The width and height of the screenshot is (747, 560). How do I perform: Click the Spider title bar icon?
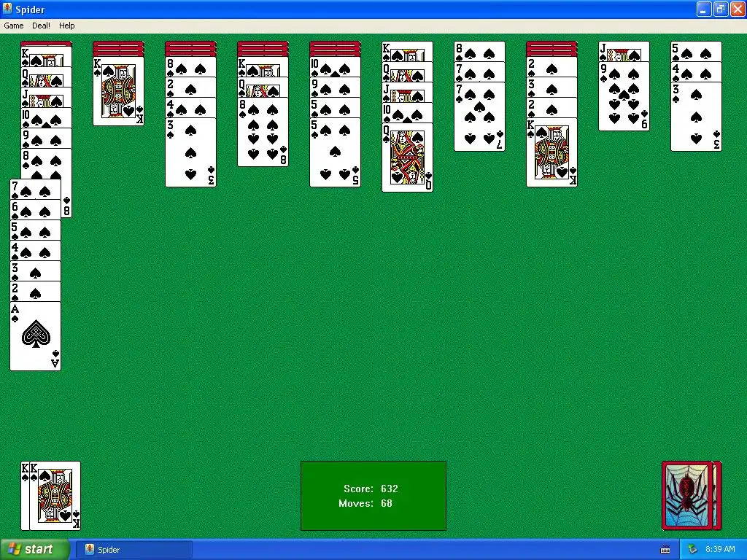(7, 9)
